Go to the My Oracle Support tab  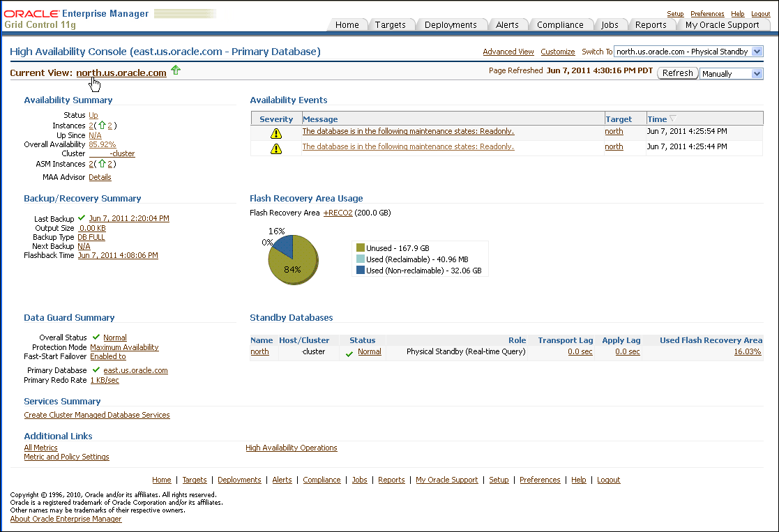point(722,25)
